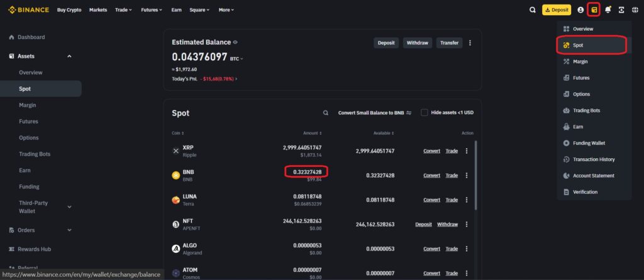The height and width of the screenshot is (280, 644).
Task: Open more actions for ALGO row
Action: [466, 249]
